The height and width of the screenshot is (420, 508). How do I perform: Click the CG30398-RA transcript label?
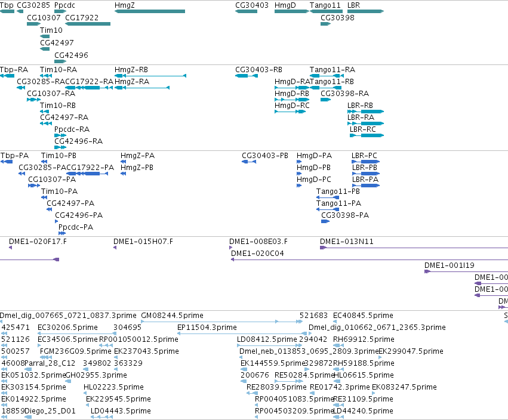344,94
